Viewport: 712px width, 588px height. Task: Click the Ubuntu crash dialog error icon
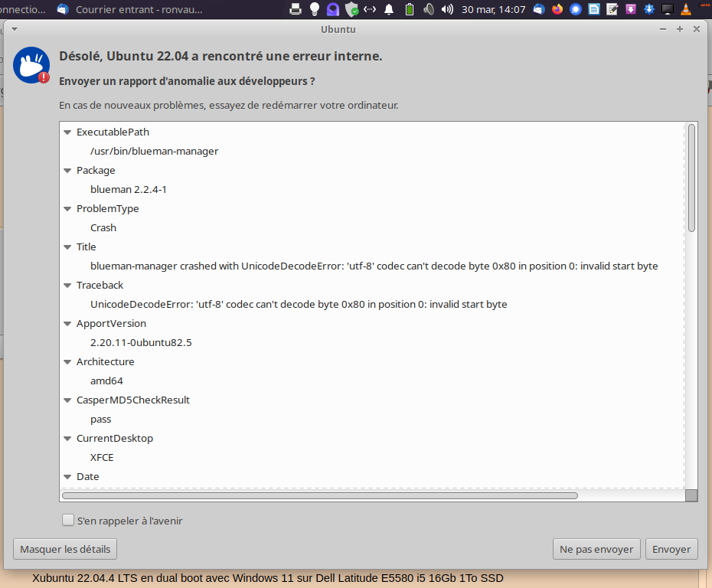click(x=31, y=65)
